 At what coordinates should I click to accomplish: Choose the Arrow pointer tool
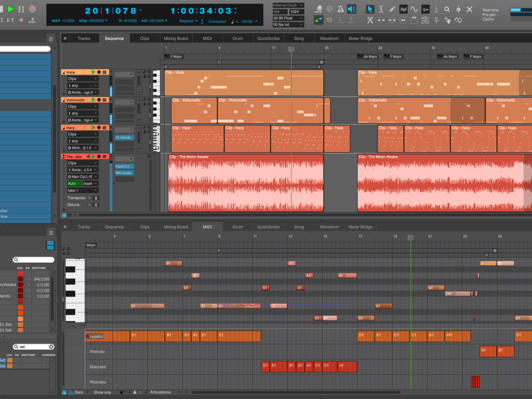tap(370, 9)
